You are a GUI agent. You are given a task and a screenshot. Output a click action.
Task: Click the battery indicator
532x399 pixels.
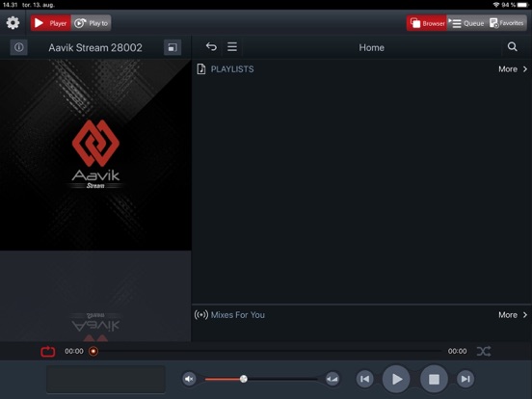click(x=522, y=5)
